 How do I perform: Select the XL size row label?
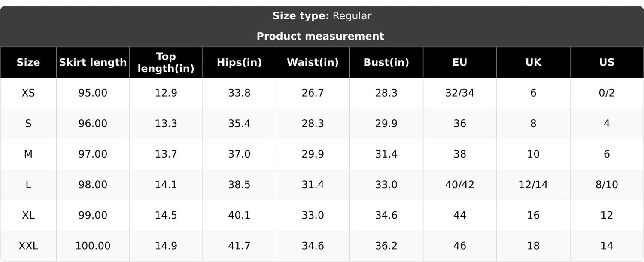click(x=28, y=215)
